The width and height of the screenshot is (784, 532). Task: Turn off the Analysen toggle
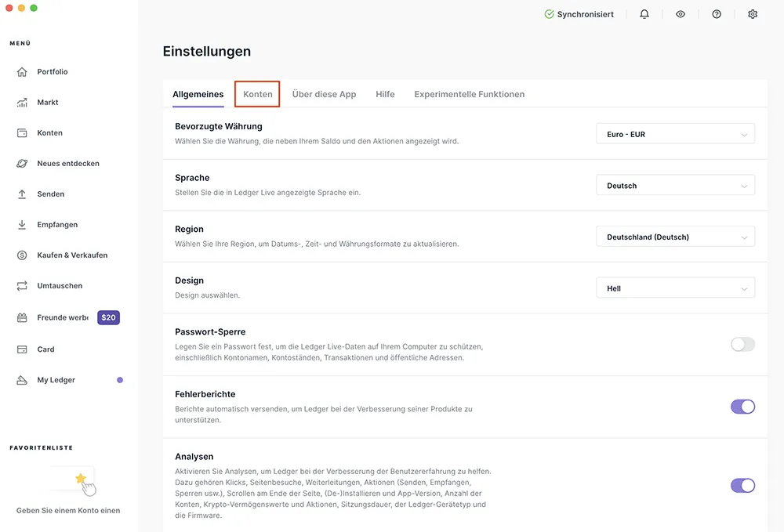[x=742, y=486]
